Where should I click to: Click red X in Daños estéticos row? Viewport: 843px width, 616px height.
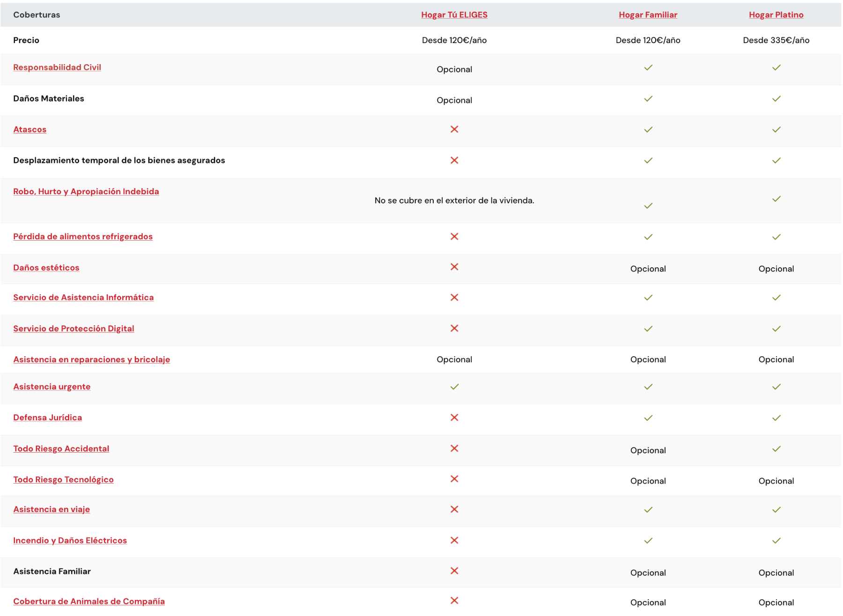(x=454, y=267)
